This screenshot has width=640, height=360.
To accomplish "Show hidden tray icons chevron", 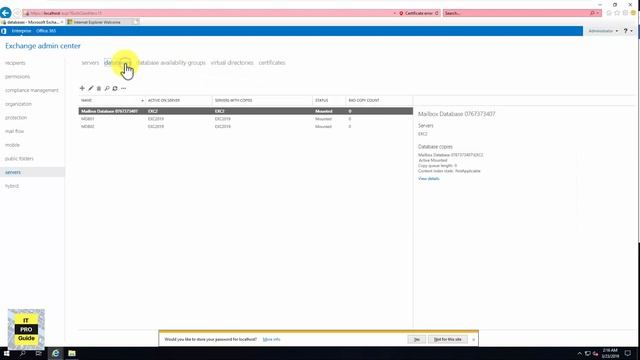I will click(579, 353).
